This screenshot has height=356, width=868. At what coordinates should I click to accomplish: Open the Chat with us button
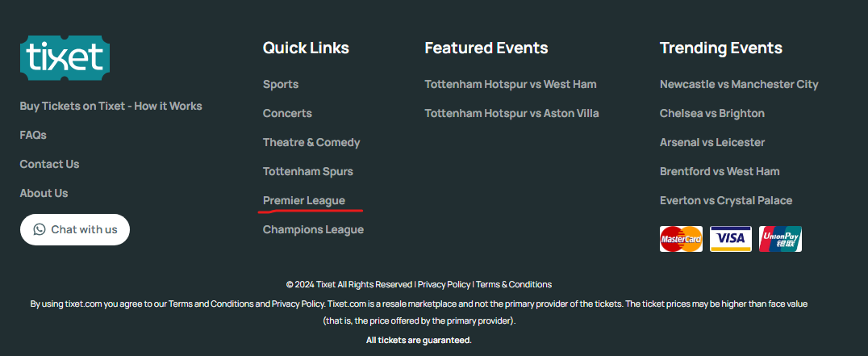[x=75, y=229]
